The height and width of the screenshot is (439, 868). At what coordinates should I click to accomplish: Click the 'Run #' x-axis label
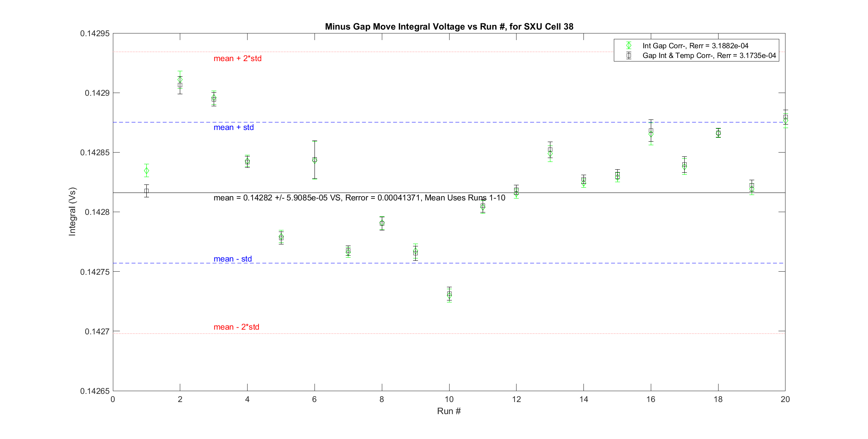pos(449,411)
